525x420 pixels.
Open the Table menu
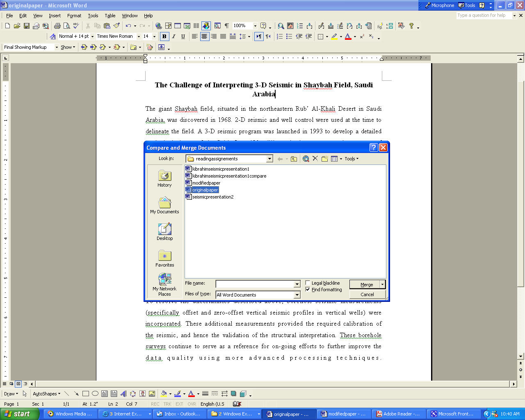pos(110,16)
